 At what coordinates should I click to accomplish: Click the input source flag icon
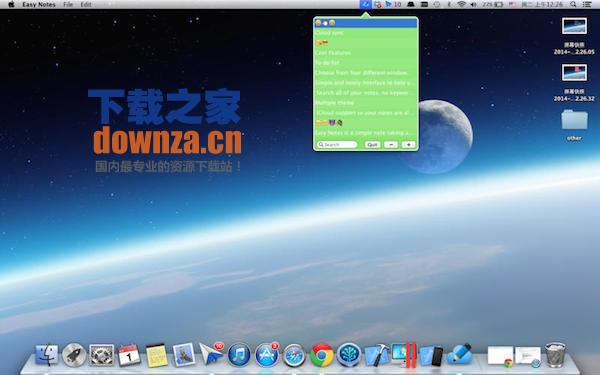pyautogui.click(x=512, y=5)
